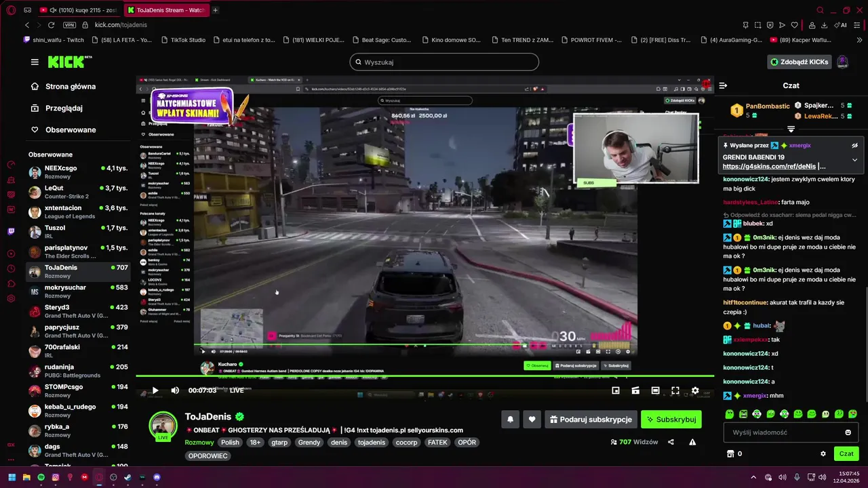
Task: Show hidden system tray icons
Action: point(753,477)
